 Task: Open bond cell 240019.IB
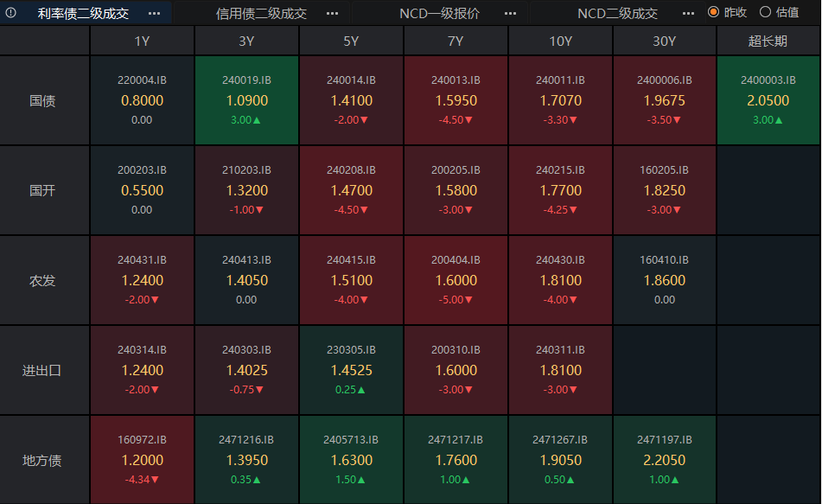tap(246, 100)
